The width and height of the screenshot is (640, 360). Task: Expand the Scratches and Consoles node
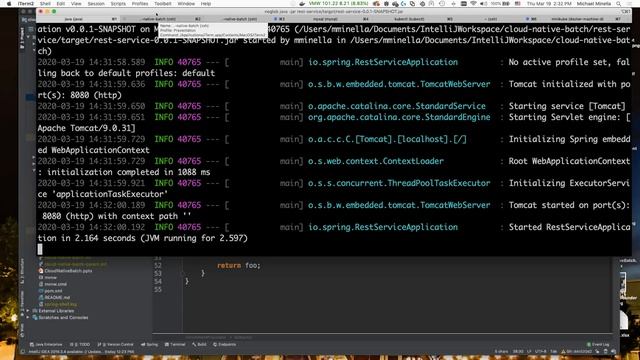click(28, 317)
